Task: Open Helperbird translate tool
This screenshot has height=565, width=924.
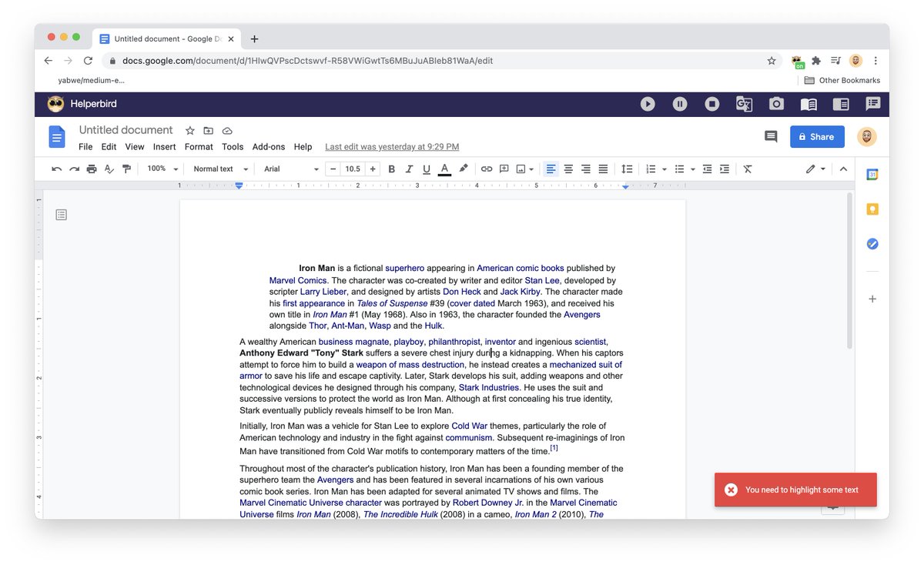Action: point(744,104)
